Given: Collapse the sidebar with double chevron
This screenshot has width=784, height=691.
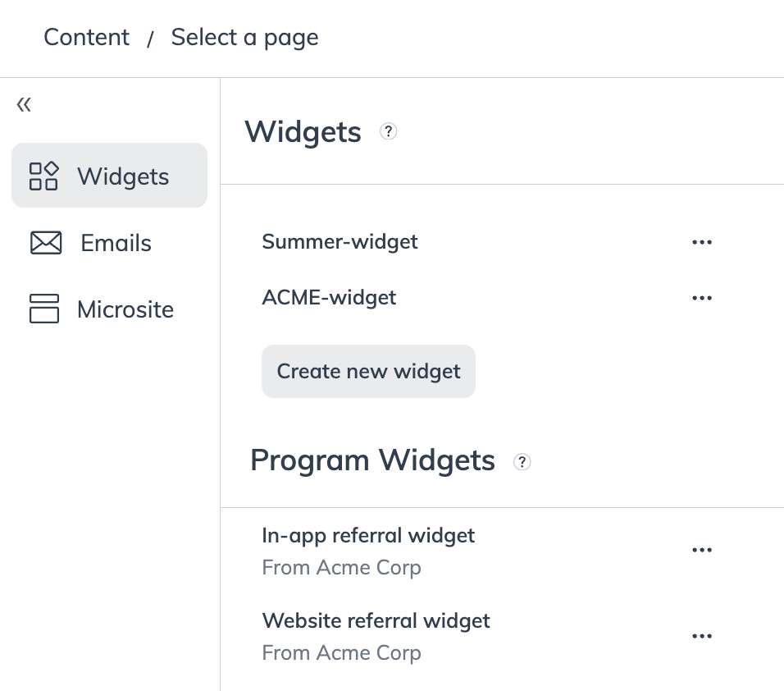Looking at the screenshot, I should (24, 104).
